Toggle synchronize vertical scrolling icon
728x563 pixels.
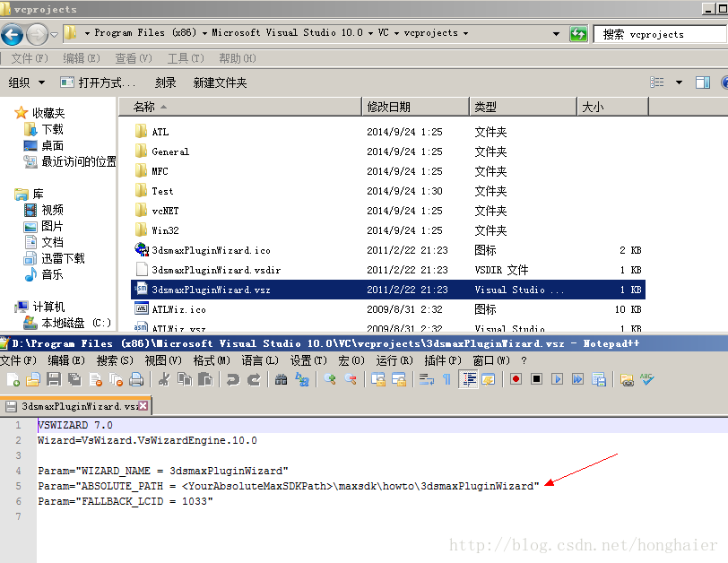(378, 379)
